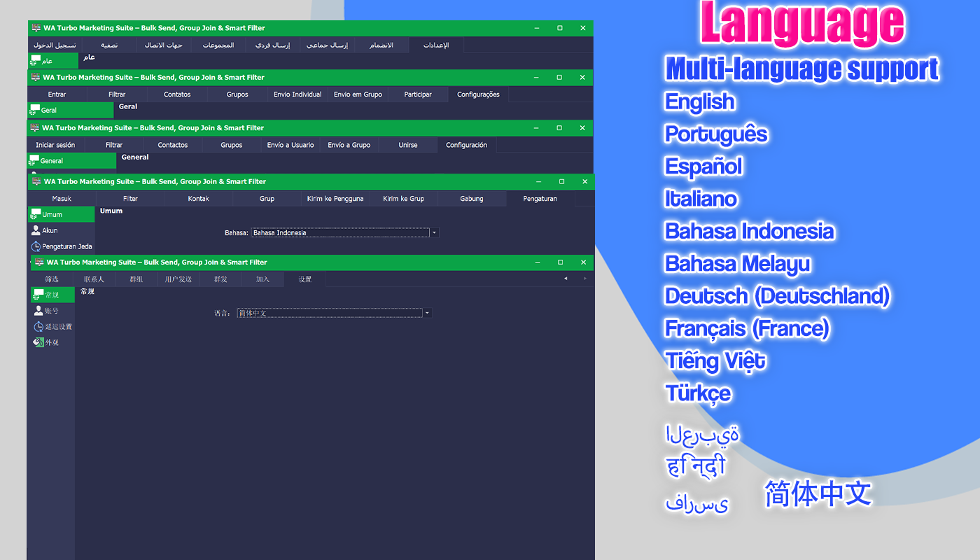Screen dimensions: 980x560
Task: Select the Configurações tab
Action: pyautogui.click(x=478, y=94)
